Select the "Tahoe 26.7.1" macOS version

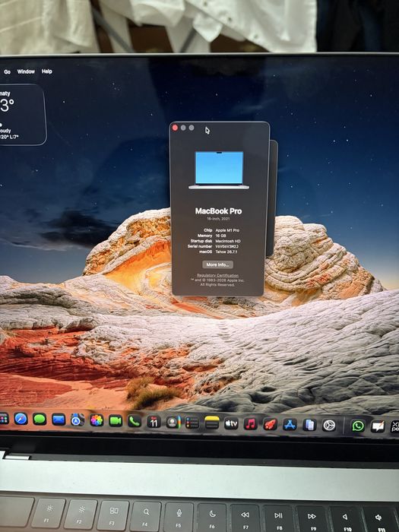tap(226, 252)
